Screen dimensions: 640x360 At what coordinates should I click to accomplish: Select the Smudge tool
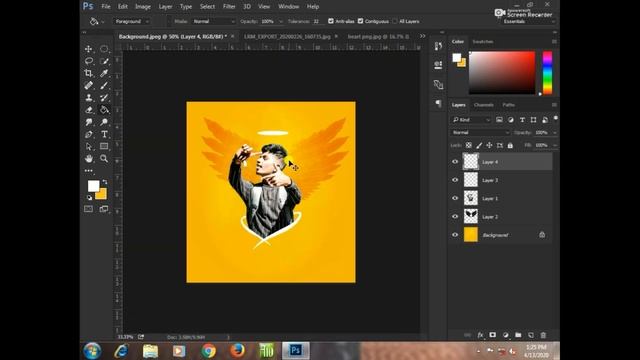pos(89,122)
